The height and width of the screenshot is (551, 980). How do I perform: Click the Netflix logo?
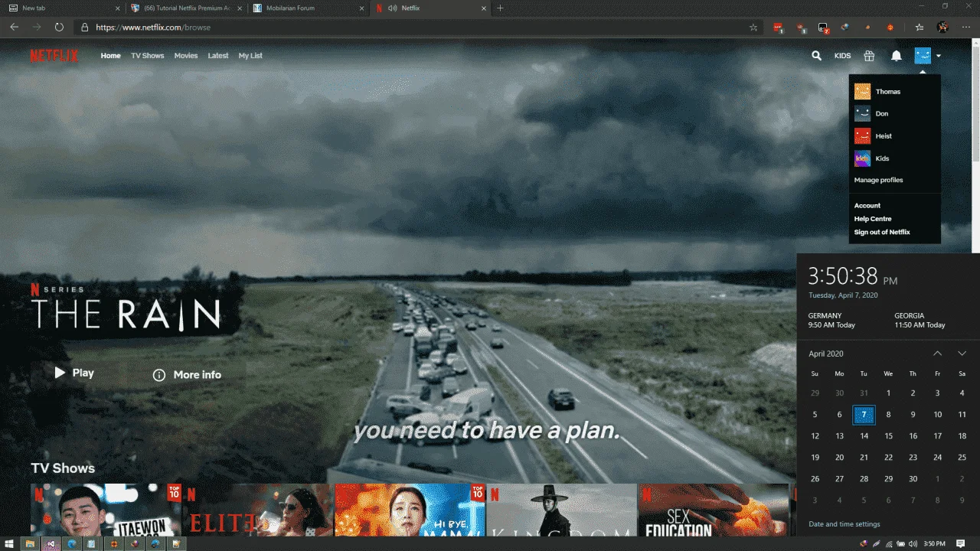click(54, 56)
